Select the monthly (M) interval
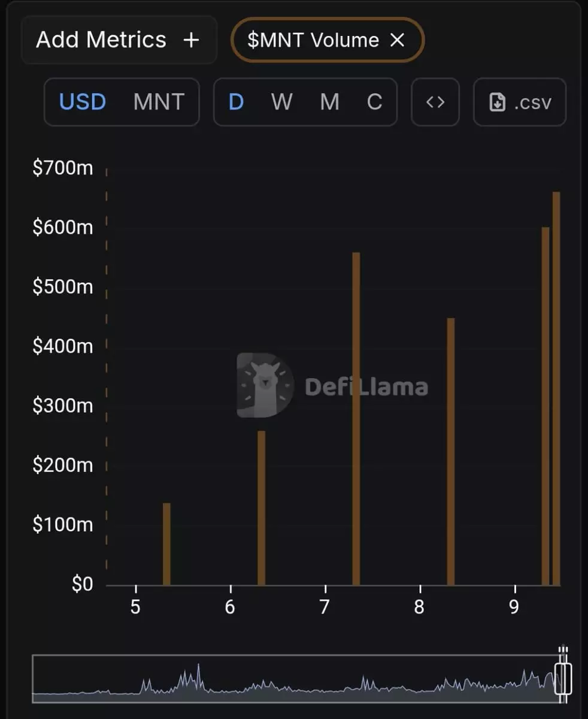588x719 pixels. (x=329, y=102)
